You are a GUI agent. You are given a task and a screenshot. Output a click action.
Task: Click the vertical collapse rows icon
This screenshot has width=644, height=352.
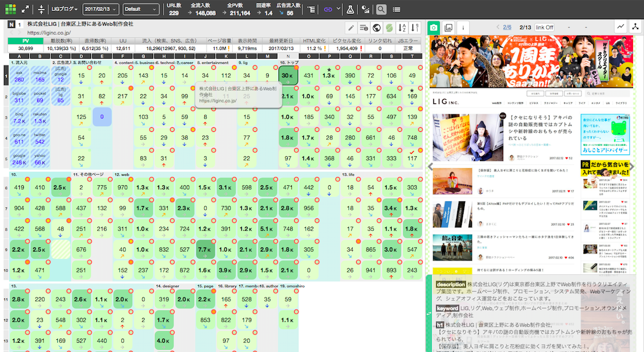[x=41, y=9]
